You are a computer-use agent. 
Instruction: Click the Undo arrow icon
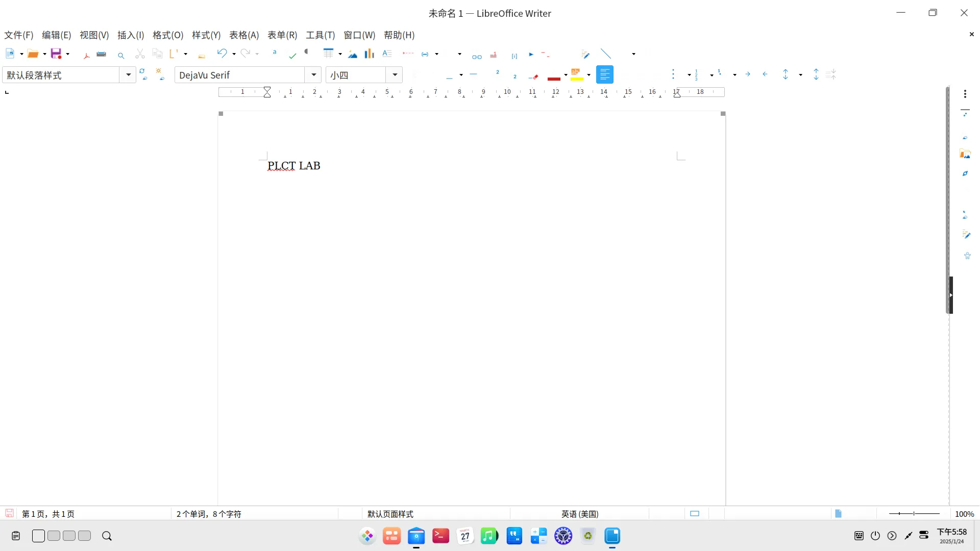coord(222,53)
